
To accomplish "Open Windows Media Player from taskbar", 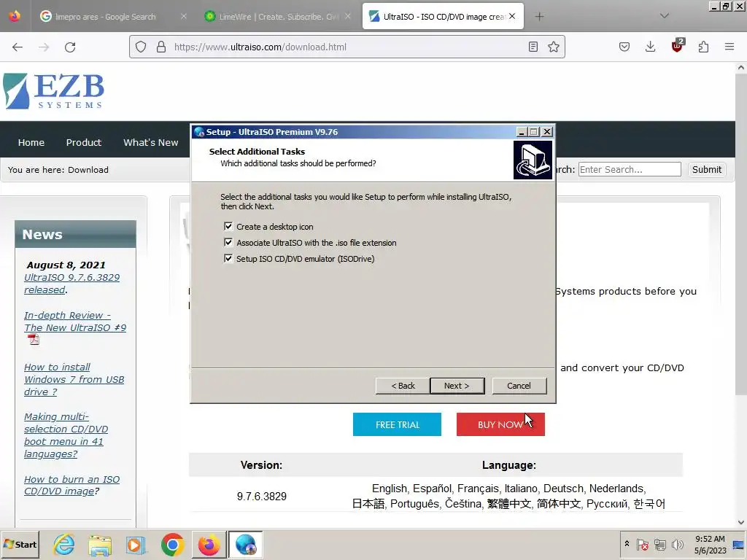I will [136, 544].
